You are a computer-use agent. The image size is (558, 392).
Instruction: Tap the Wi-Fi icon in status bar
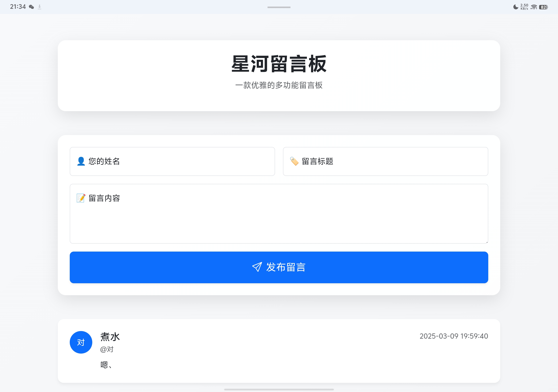(x=534, y=7)
